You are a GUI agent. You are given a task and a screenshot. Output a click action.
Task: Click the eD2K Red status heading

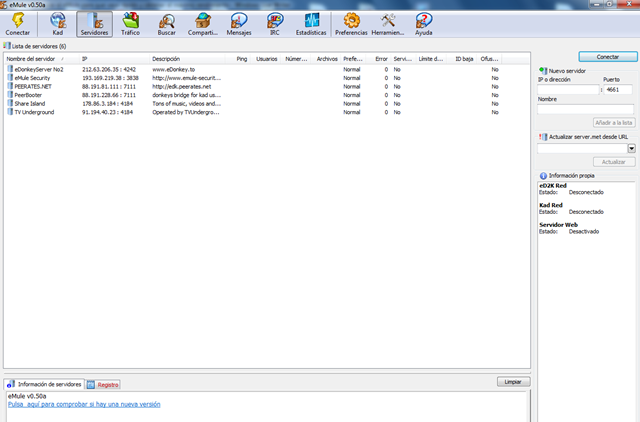pos(553,185)
